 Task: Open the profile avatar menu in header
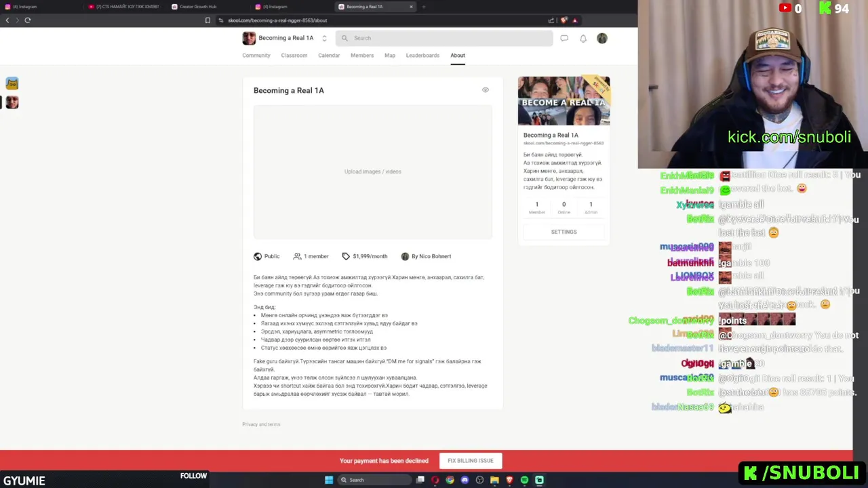pyautogui.click(x=602, y=39)
